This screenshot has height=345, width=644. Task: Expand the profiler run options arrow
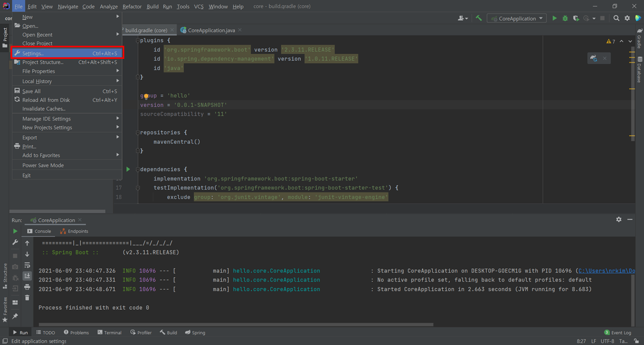coord(594,19)
